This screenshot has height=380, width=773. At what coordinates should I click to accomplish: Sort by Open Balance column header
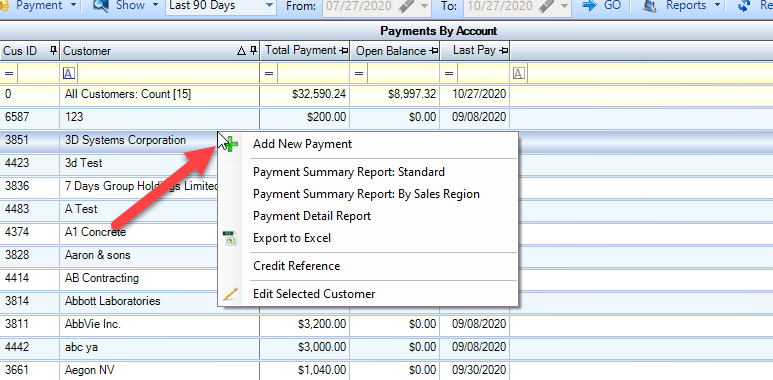(x=394, y=50)
